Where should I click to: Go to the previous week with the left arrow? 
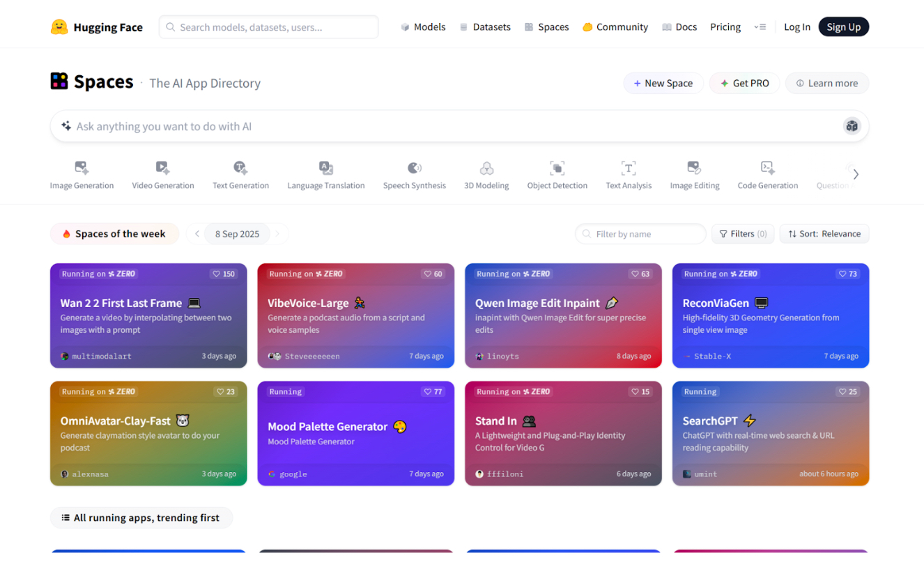(x=197, y=234)
